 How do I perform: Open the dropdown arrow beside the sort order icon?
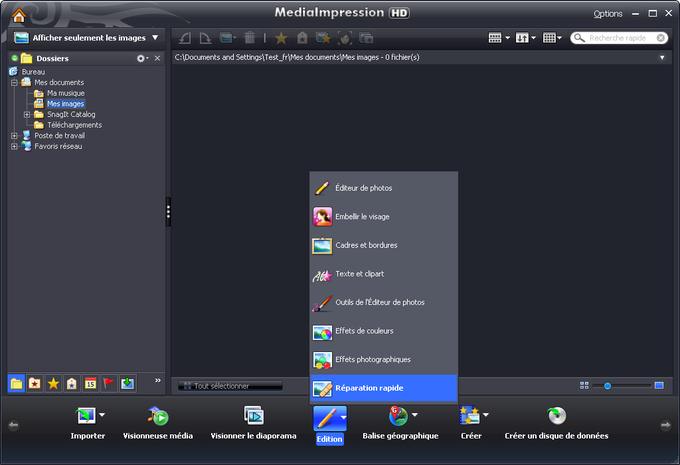[x=533, y=38]
